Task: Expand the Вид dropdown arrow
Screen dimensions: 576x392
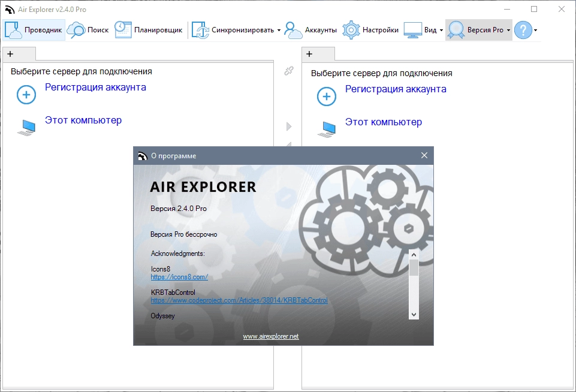Action: point(441,31)
